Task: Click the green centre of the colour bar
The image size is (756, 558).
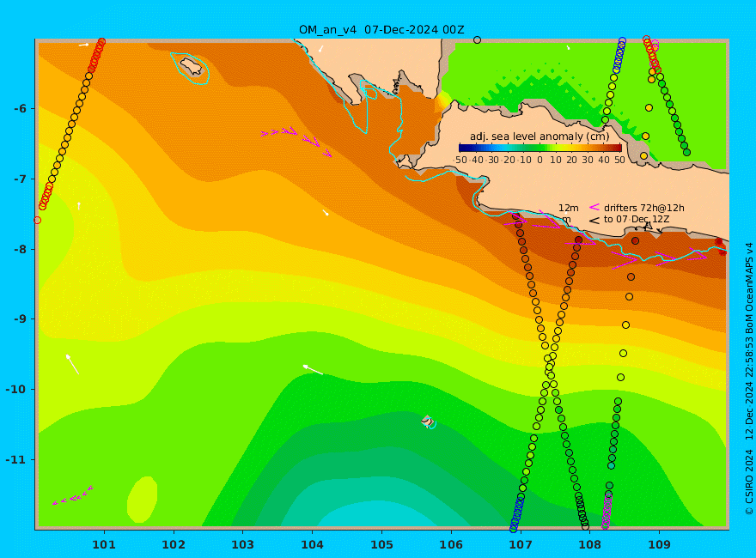Action: point(540,148)
